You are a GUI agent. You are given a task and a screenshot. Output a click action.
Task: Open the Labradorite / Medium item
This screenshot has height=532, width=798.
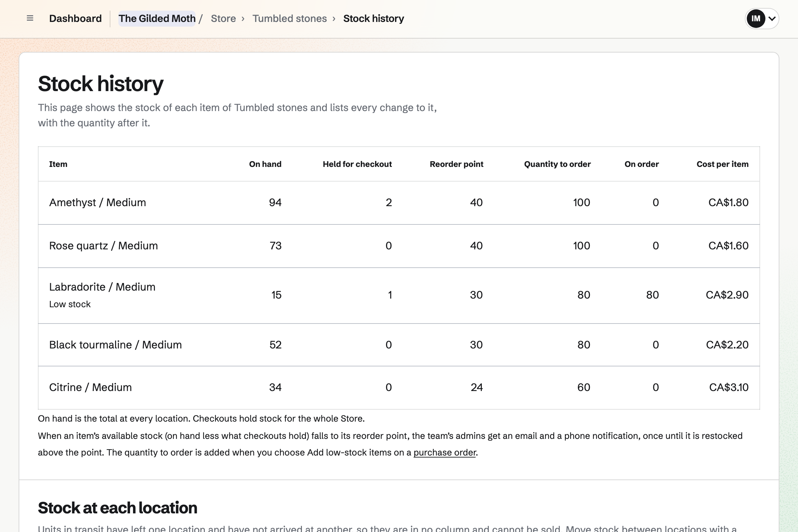click(102, 287)
